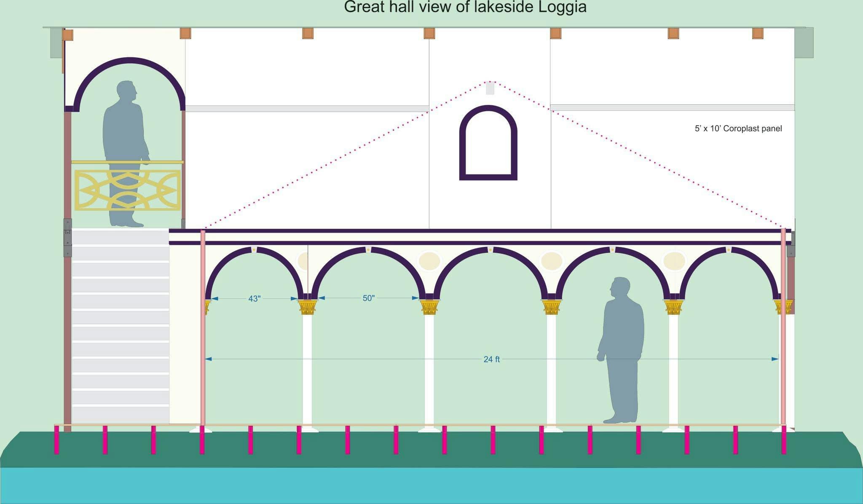Screen dimensions: 863x504
Task: Select the left arrowhead of the 24 ft dimension
Action: click(x=208, y=359)
